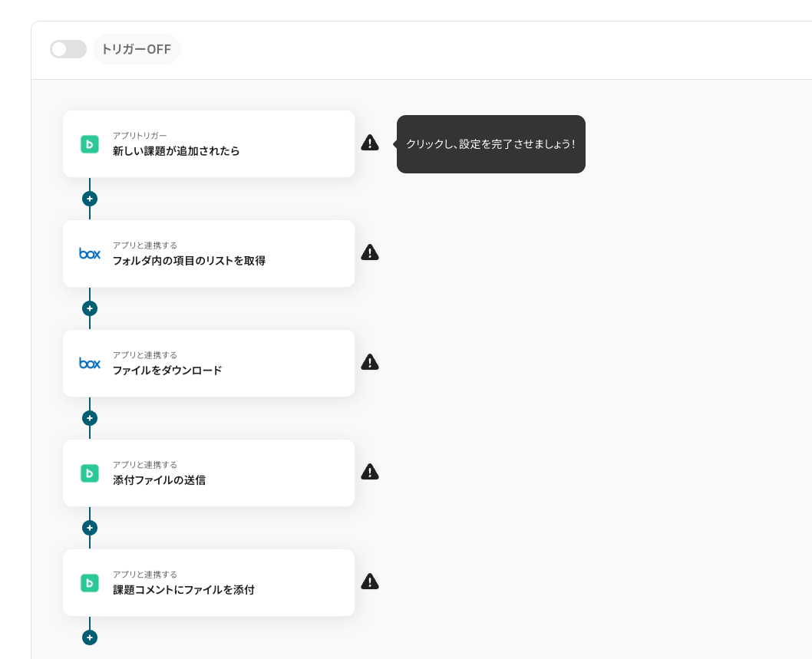The image size is (812, 659).
Task: Click アプリと連携する label above 課題コメントにファイルを添付
Action: click(x=145, y=575)
